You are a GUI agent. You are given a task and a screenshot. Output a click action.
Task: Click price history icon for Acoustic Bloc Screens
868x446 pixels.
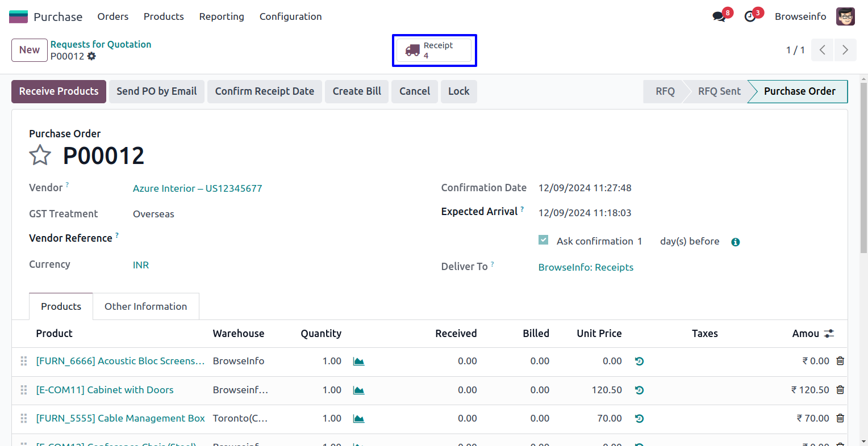pyautogui.click(x=639, y=361)
